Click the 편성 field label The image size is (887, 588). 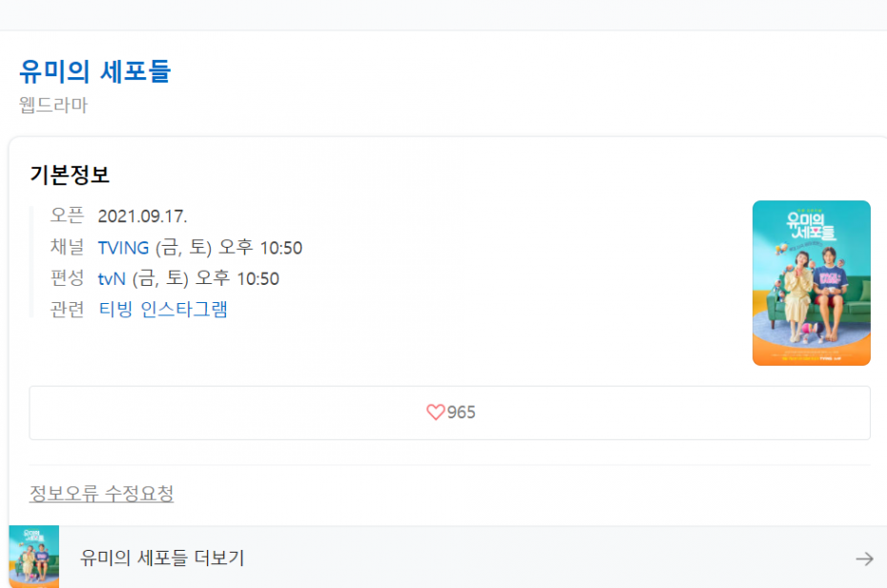click(68, 277)
